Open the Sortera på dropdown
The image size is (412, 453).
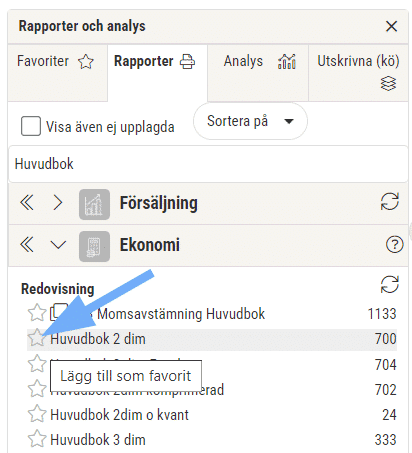click(250, 121)
